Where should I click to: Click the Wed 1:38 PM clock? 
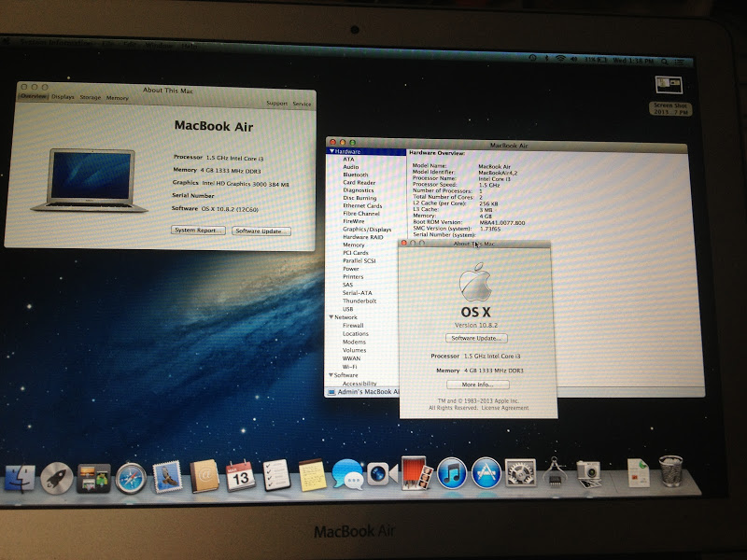pos(632,61)
